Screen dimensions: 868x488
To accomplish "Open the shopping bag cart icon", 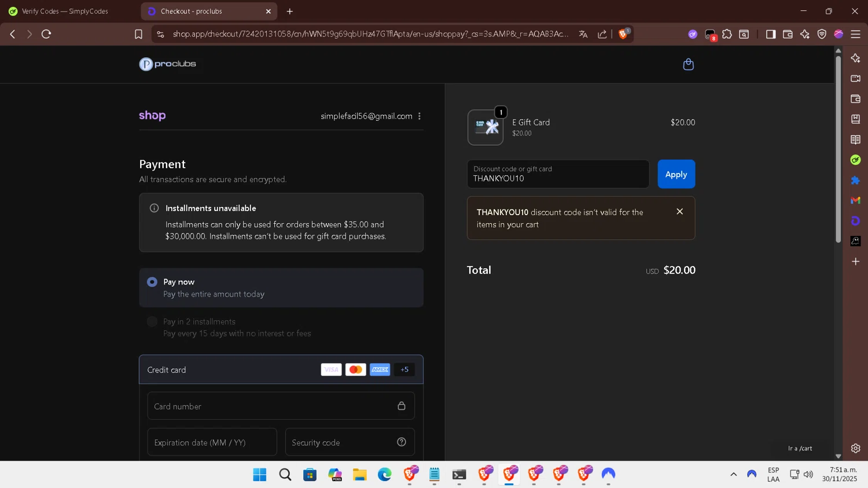I will pos(688,64).
